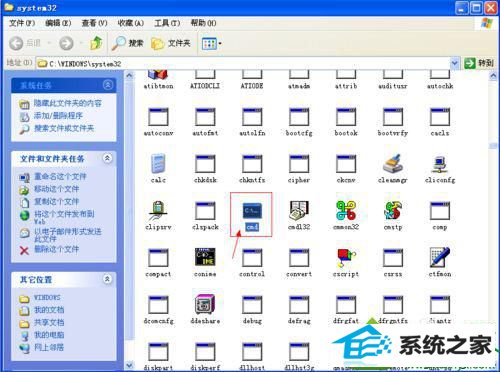
Task: Open the Views dropdown button
Action: point(212,43)
